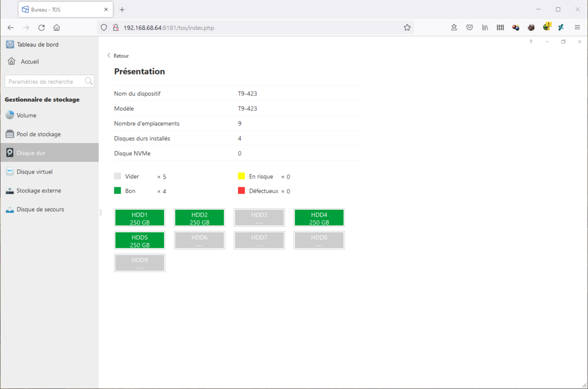The image size is (588, 389).
Task: Click the Présentation heading
Action: pos(140,72)
